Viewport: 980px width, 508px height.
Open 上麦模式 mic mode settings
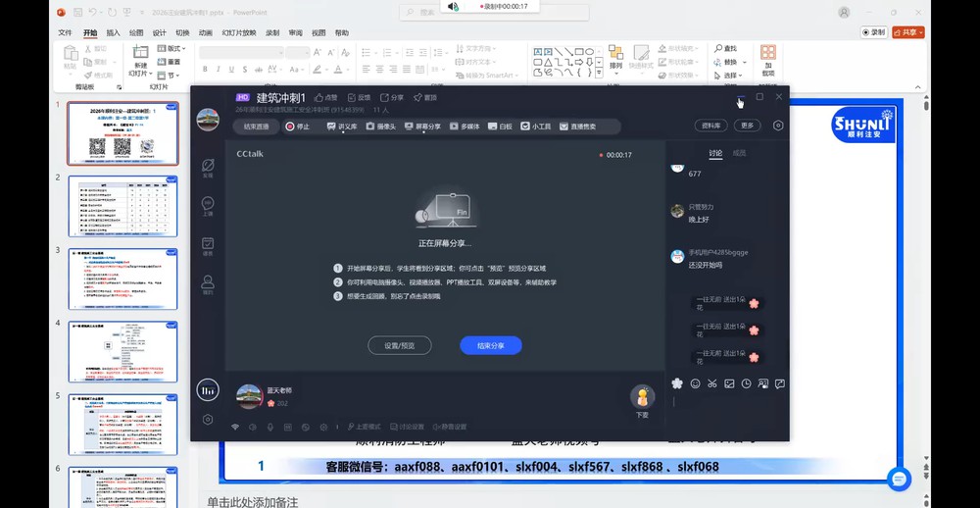pos(364,427)
